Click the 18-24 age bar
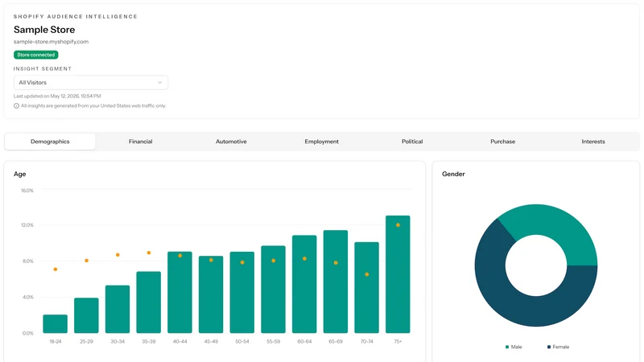Image resolution: width=644 pixels, height=362 pixels. pyautogui.click(x=55, y=324)
